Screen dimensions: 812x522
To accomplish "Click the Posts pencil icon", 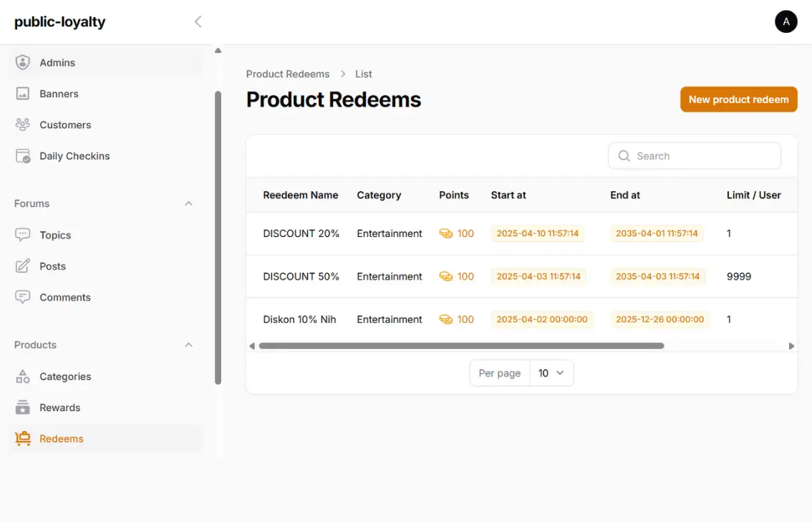I will click(x=23, y=266).
